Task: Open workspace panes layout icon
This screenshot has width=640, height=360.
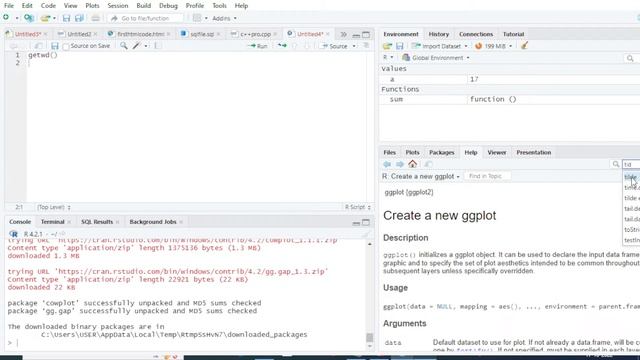Action: coord(197,18)
